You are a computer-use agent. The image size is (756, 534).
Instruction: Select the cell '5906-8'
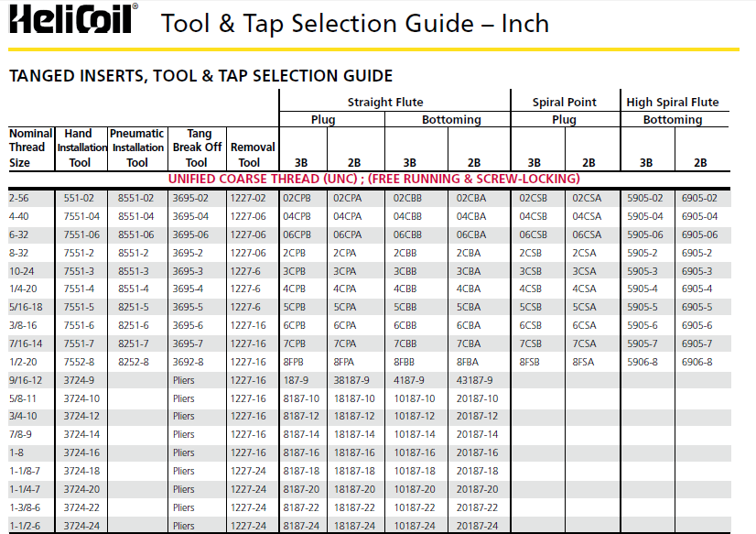643,362
